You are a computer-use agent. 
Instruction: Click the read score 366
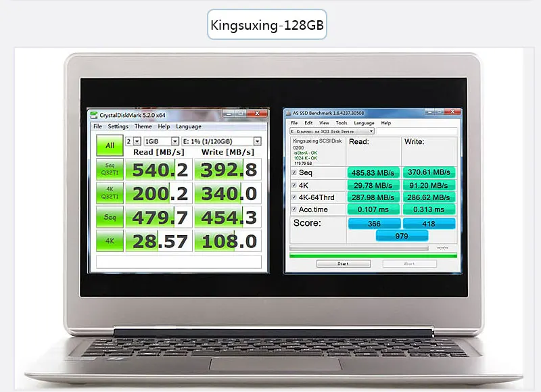[375, 224]
